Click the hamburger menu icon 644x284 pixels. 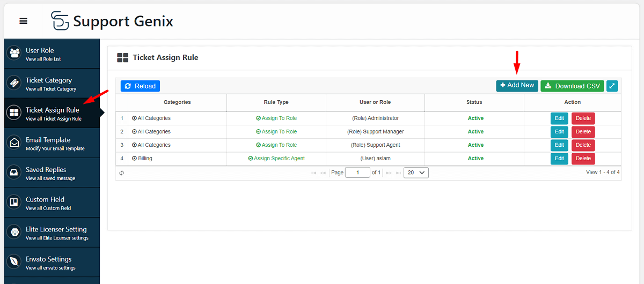click(x=23, y=21)
